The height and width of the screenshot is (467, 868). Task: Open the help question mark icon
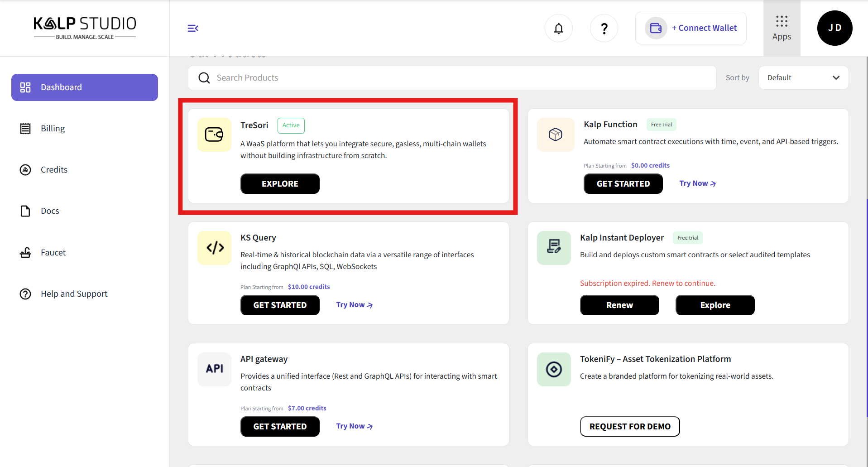604,28
